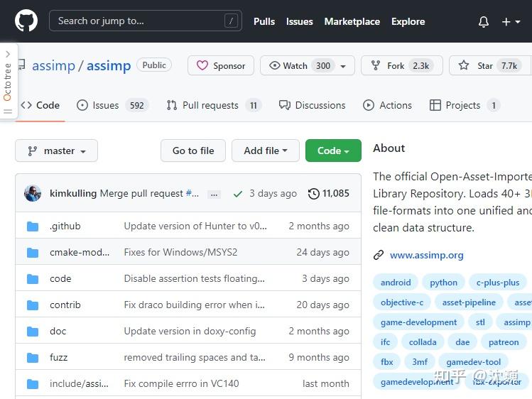
Task: Expand the commit message ellipsis
Action: (x=215, y=193)
